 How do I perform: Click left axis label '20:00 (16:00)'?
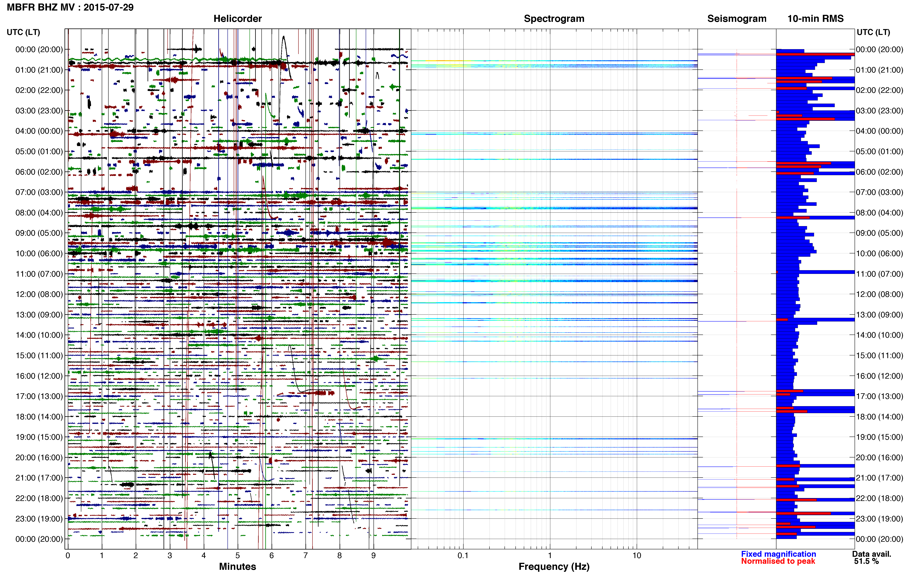click(x=39, y=458)
